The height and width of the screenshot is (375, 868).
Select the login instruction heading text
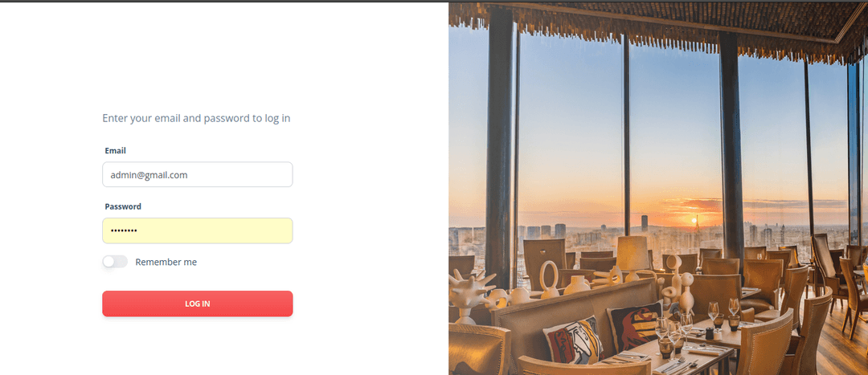(x=196, y=118)
